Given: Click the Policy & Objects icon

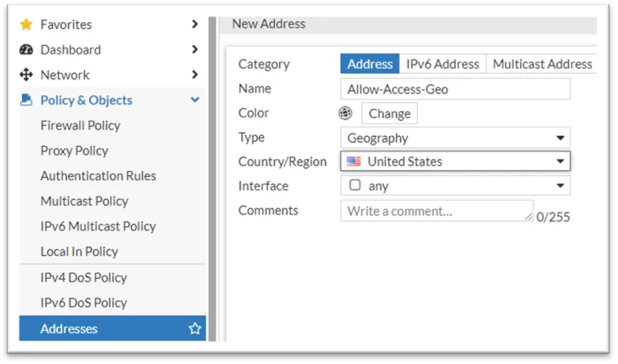Looking at the screenshot, I should (x=26, y=100).
